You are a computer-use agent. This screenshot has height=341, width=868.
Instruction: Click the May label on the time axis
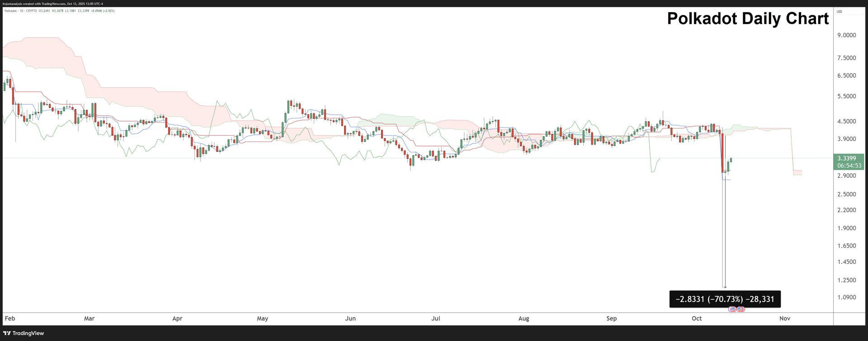tap(263, 318)
